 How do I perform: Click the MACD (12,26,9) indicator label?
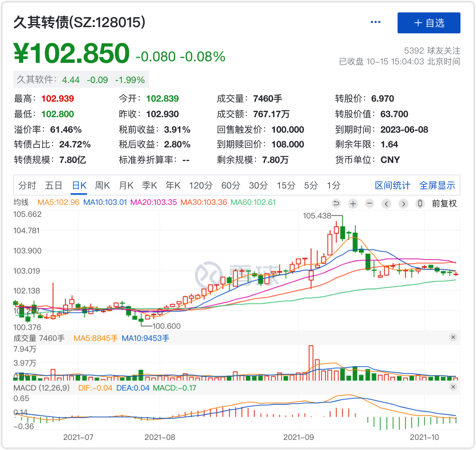(42, 388)
